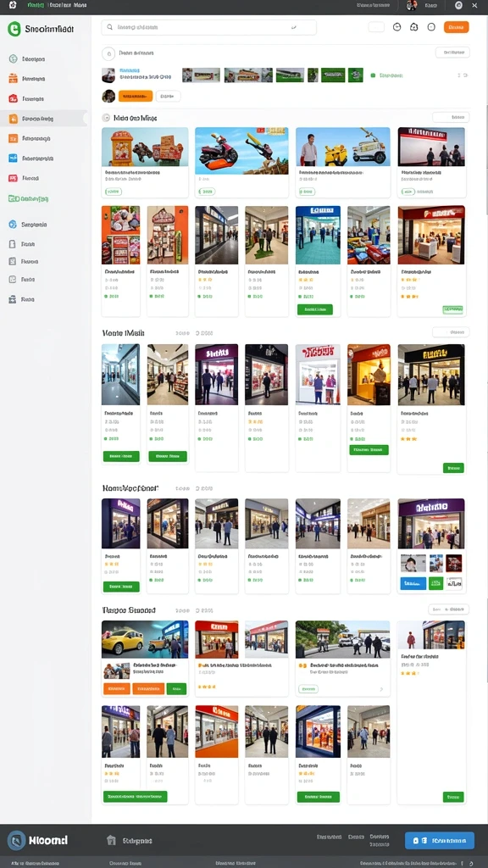The width and height of the screenshot is (488, 868).
Task: Focus the main search input field
Action: [x=208, y=27]
